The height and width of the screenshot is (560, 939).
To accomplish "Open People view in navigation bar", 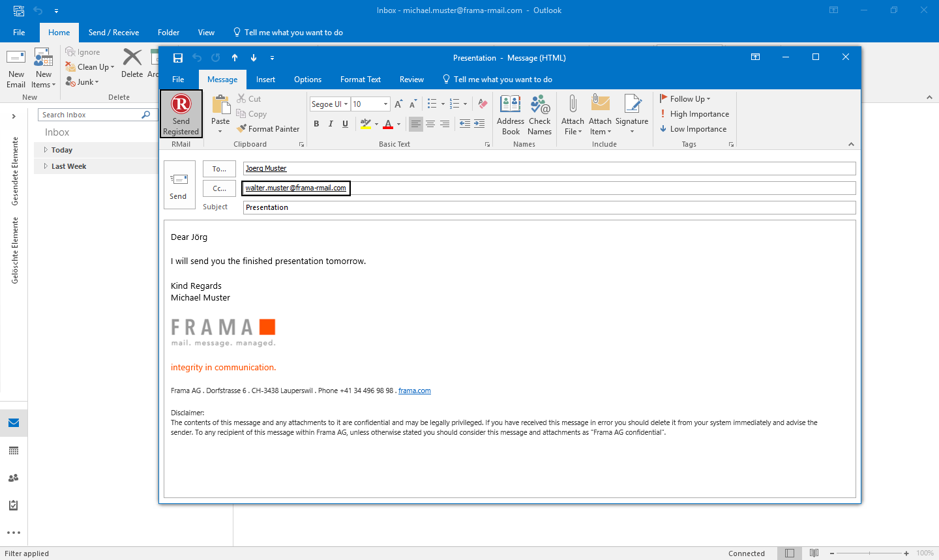I will click(x=14, y=478).
